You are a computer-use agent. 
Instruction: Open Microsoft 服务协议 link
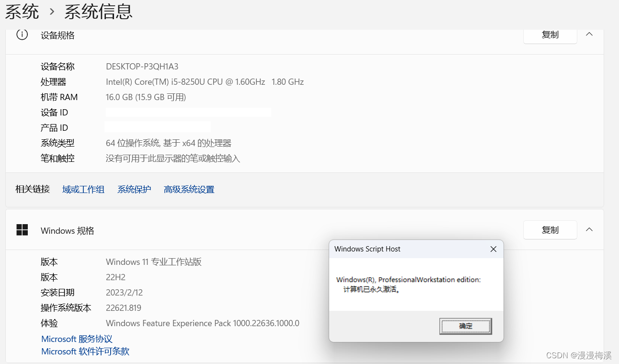pyautogui.click(x=77, y=339)
